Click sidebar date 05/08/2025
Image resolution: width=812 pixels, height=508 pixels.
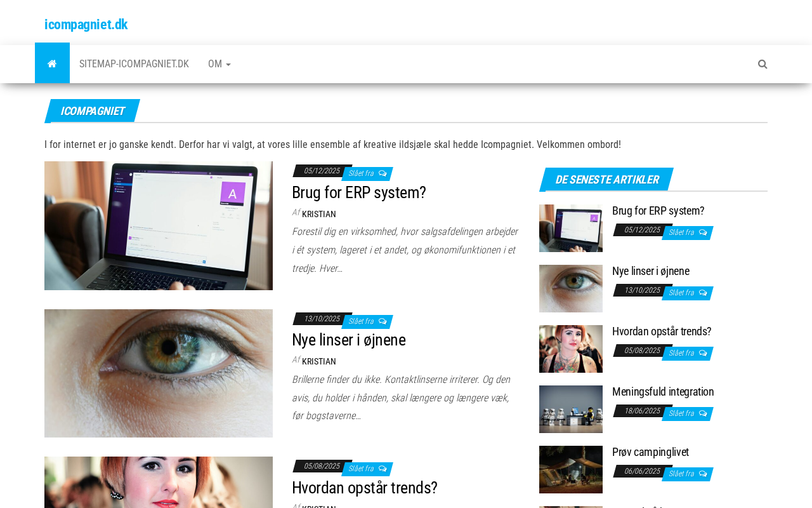pyautogui.click(x=642, y=351)
